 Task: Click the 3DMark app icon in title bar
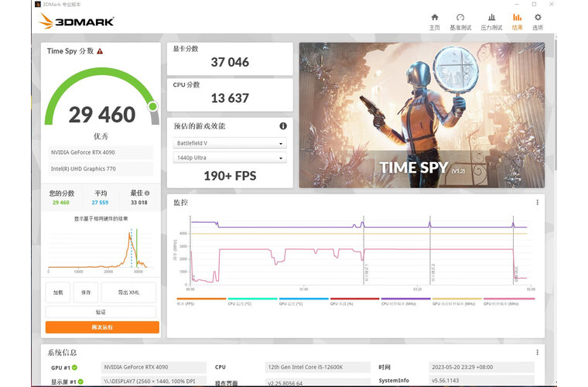pos(37,5)
